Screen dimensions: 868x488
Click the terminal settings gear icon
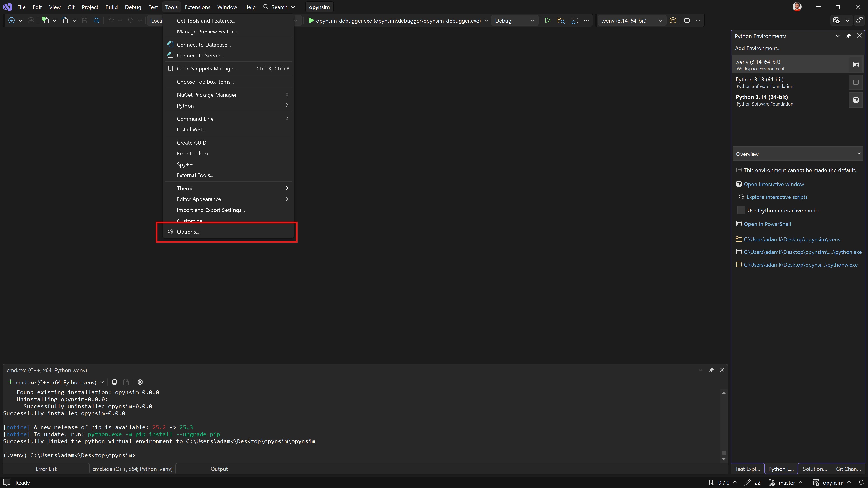pyautogui.click(x=140, y=382)
